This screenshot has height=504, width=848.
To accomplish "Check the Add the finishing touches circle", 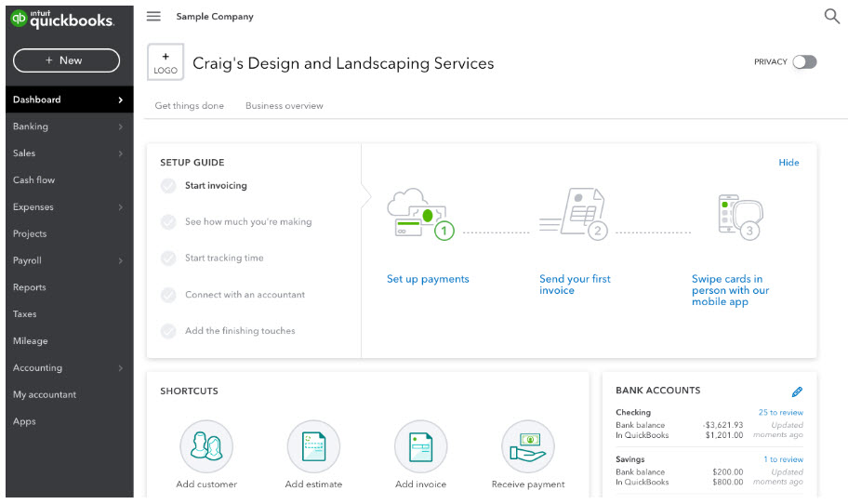I will pos(168,330).
